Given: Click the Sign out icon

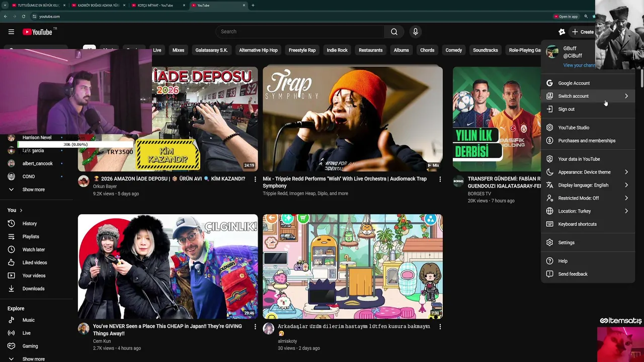Looking at the screenshot, I should coord(549,109).
